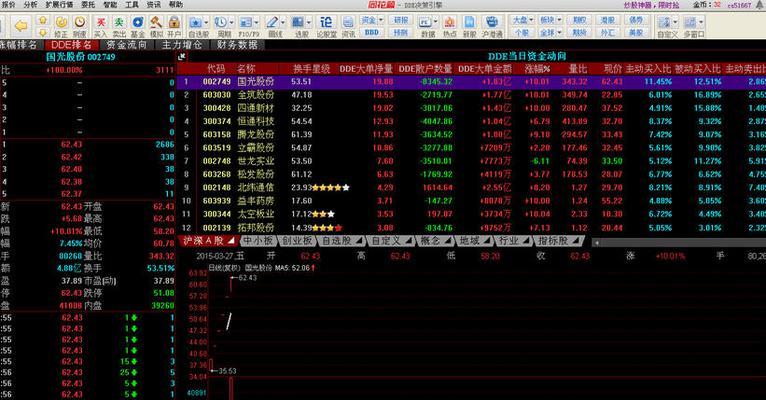The height and width of the screenshot is (400, 766).
Task: Open the 大盘 dropdown
Action: 522,20
